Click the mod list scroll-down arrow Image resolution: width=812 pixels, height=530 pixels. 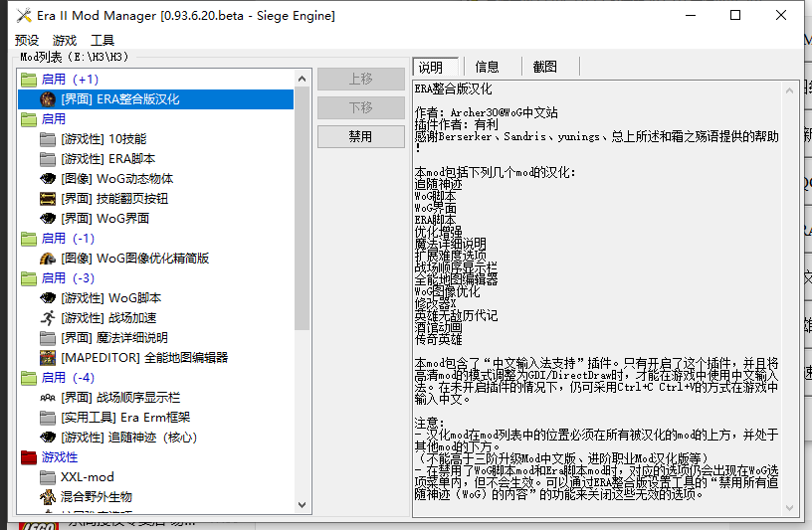click(303, 508)
